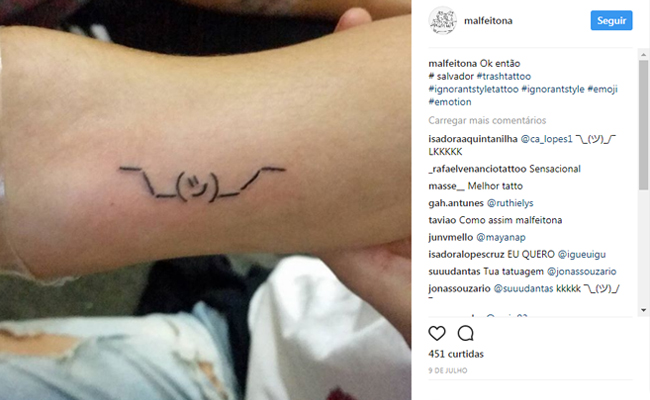650x400 pixels.
Task: Click the scroll down arrow in comments
Action: 643,310
